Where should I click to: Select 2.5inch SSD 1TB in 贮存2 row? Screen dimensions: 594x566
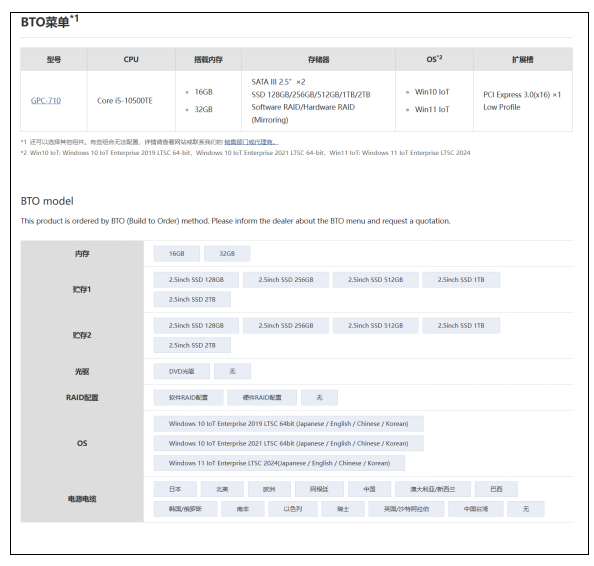click(461, 325)
